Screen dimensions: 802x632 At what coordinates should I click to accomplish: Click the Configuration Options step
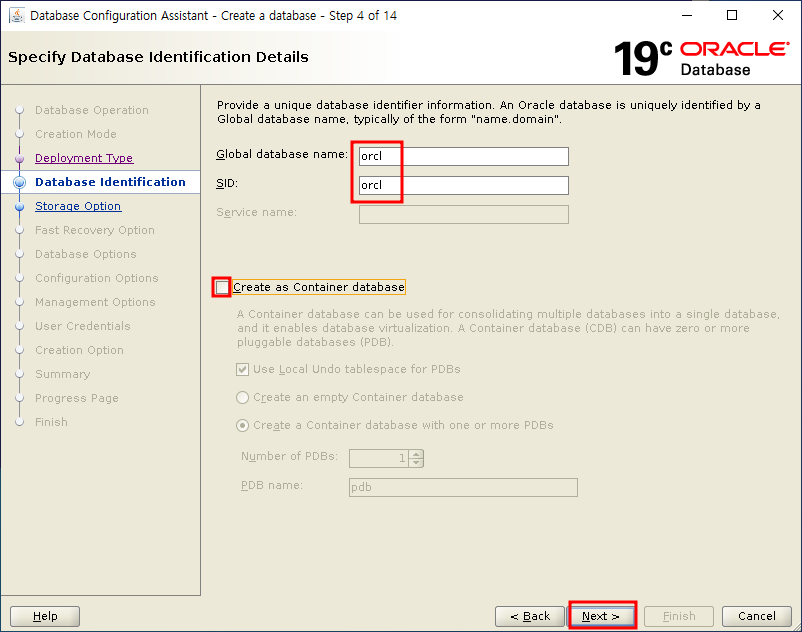[97, 278]
